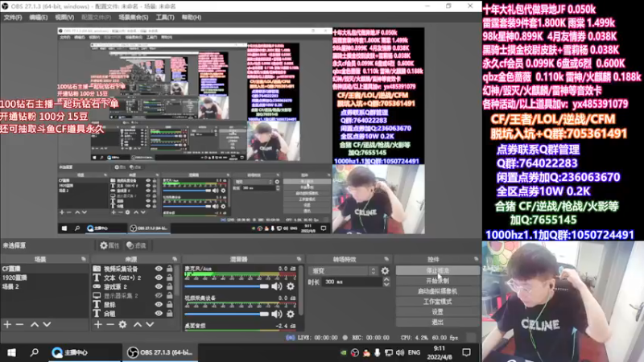Toggle visibility of 鼠标 source

159,305
